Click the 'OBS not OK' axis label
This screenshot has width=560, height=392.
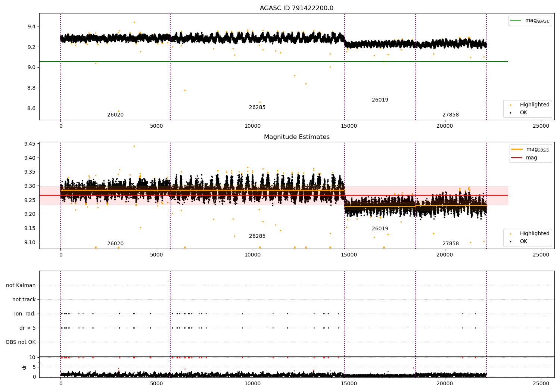point(21,342)
